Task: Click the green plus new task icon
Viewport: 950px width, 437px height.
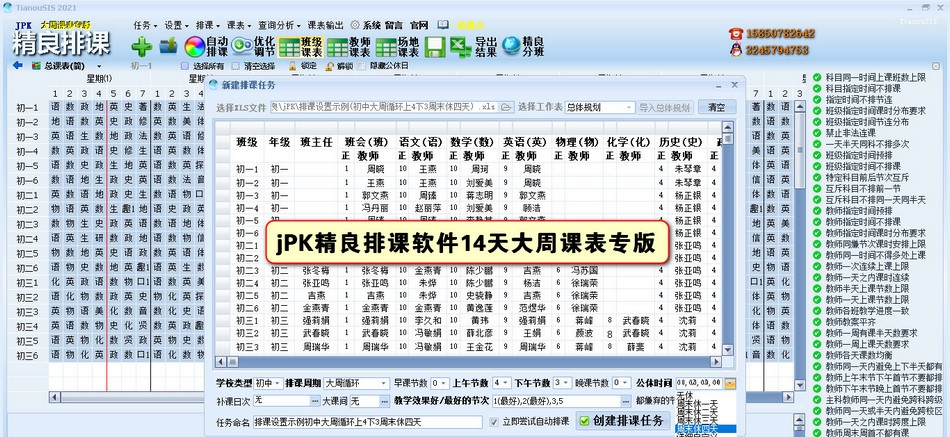Action: [142, 47]
